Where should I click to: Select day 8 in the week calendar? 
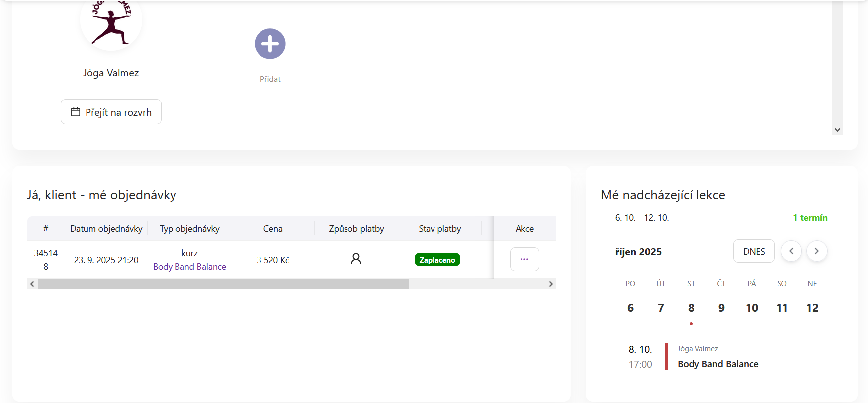691,308
